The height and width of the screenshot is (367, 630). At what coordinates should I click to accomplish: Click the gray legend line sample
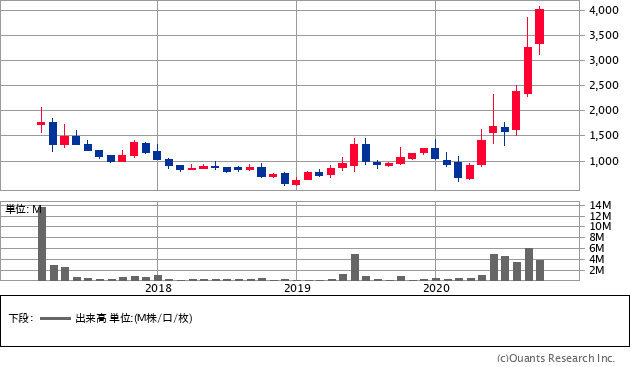tap(55, 319)
